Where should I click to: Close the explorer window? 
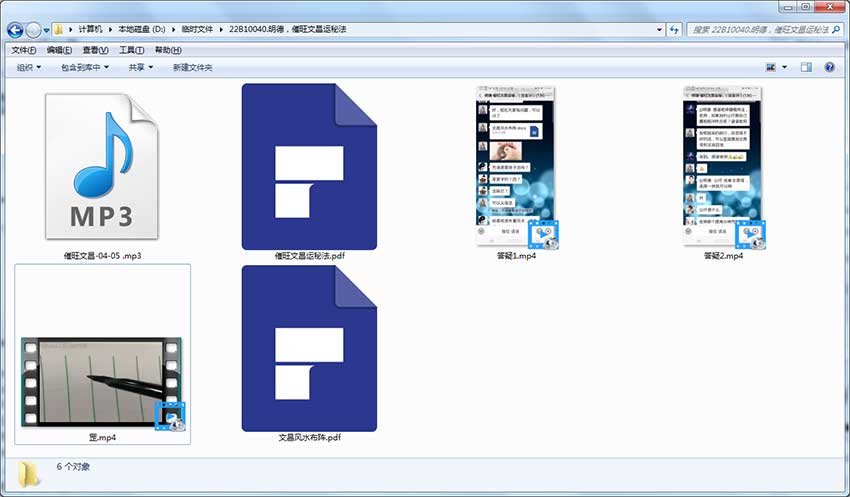point(830,7)
